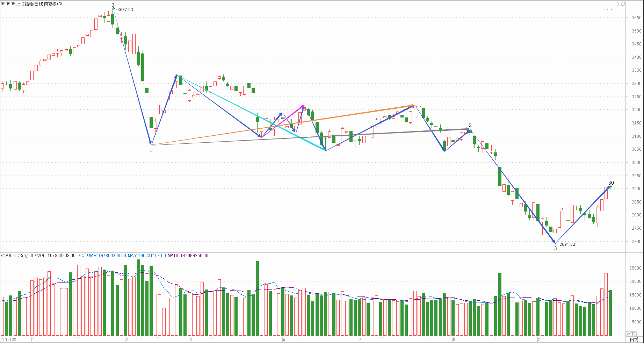Click the X1万 volume unit label
This screenshot has width=644, height=343.
[x=631, y=334]
